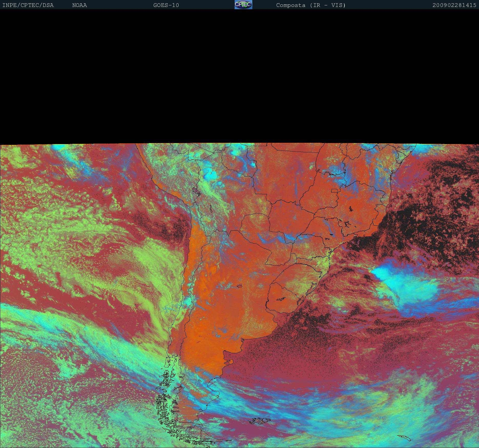Click the GOES-10 satellite label

166,5
